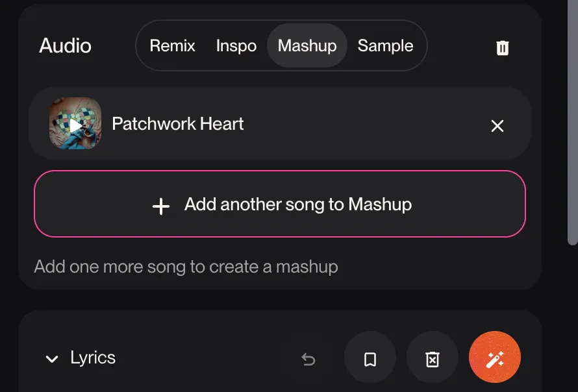Click the 'Add one more song' hint text
578x392 pixels.
tap(186, 267)
